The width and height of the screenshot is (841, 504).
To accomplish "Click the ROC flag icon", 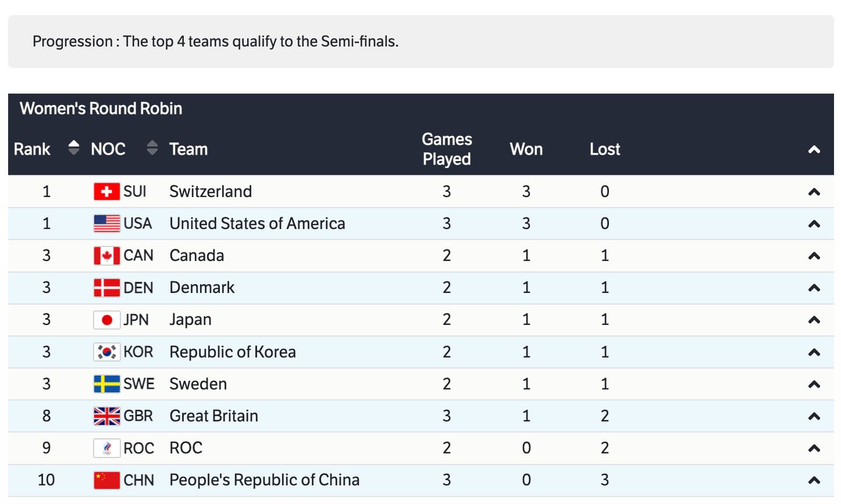I will (106, 448).
